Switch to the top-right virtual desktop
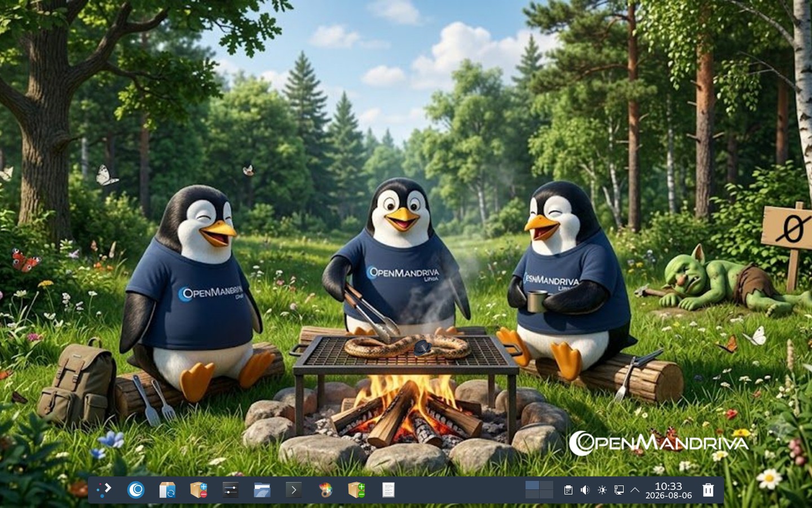812x508 pixels. pos(546,485)
